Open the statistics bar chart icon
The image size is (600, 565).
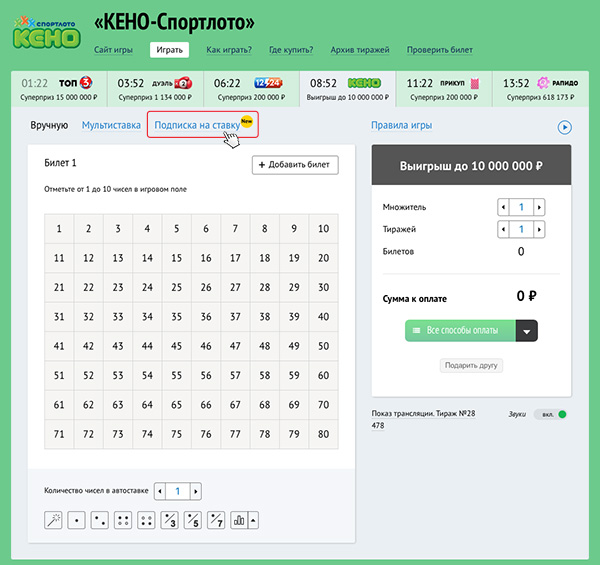point(238,520)
